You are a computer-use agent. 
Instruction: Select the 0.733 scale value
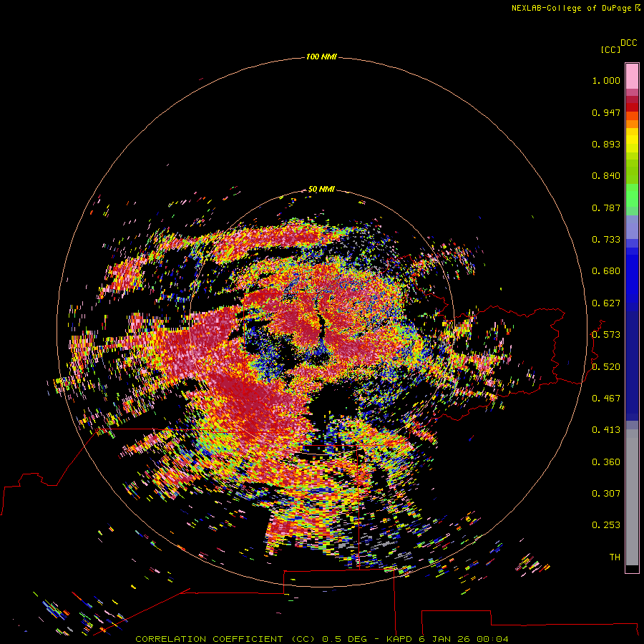606,240
